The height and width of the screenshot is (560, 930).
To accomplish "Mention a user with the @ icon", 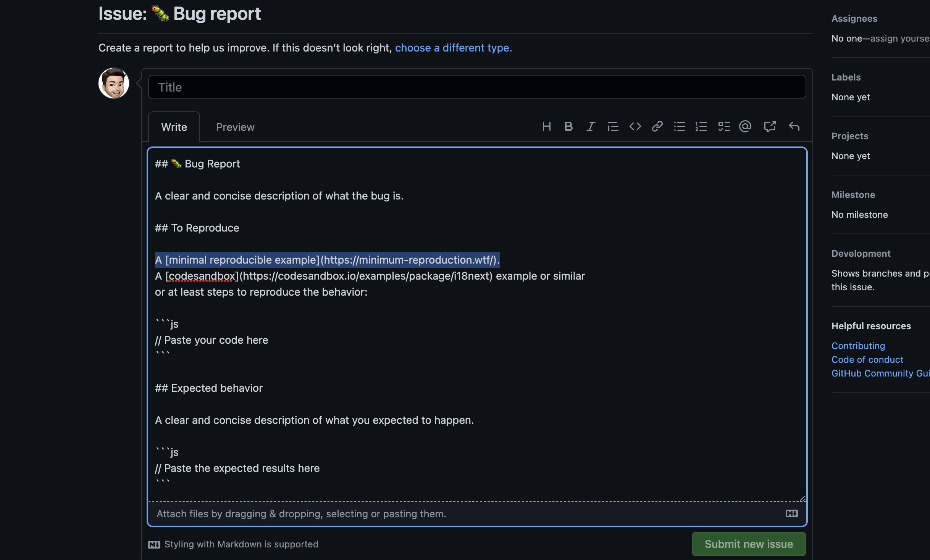I will 745,127.
